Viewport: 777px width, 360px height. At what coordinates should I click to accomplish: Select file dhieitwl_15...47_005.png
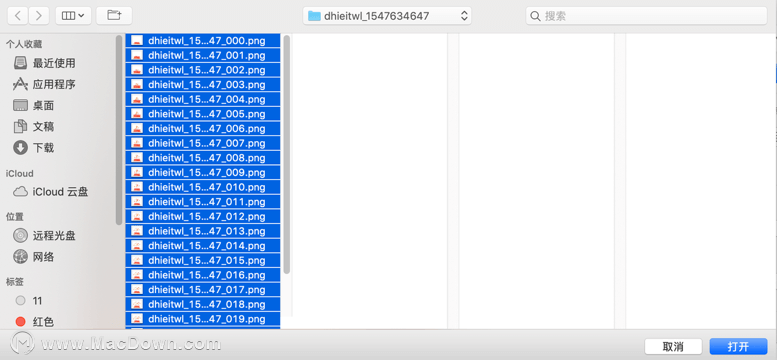(x=203, y=114)
